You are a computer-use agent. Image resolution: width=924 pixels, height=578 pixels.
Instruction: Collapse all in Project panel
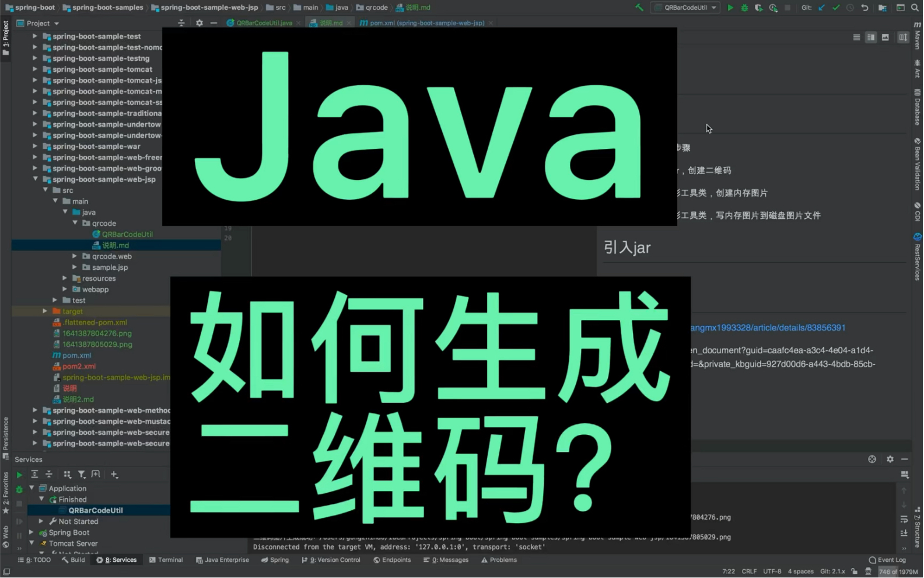(181, 23)
